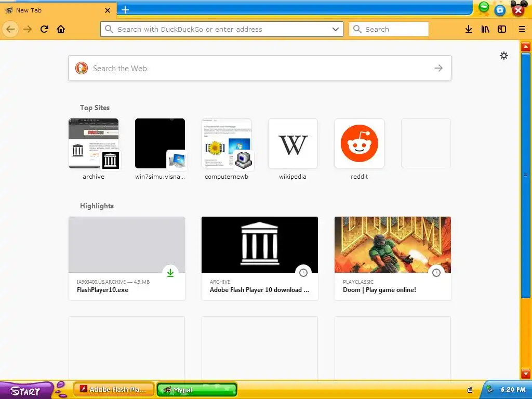
Task: Minimize window with green button
Action: [484, 7]
